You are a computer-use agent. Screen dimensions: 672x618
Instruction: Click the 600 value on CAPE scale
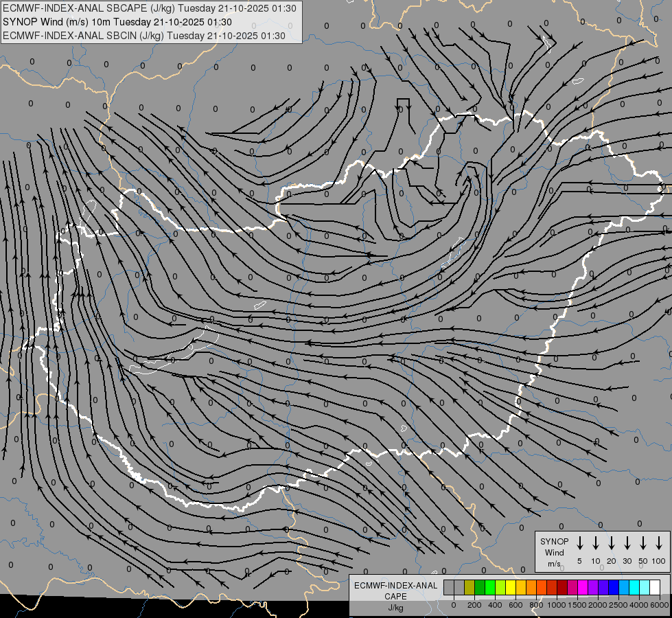pyautogui.click(x=515, y=605)
